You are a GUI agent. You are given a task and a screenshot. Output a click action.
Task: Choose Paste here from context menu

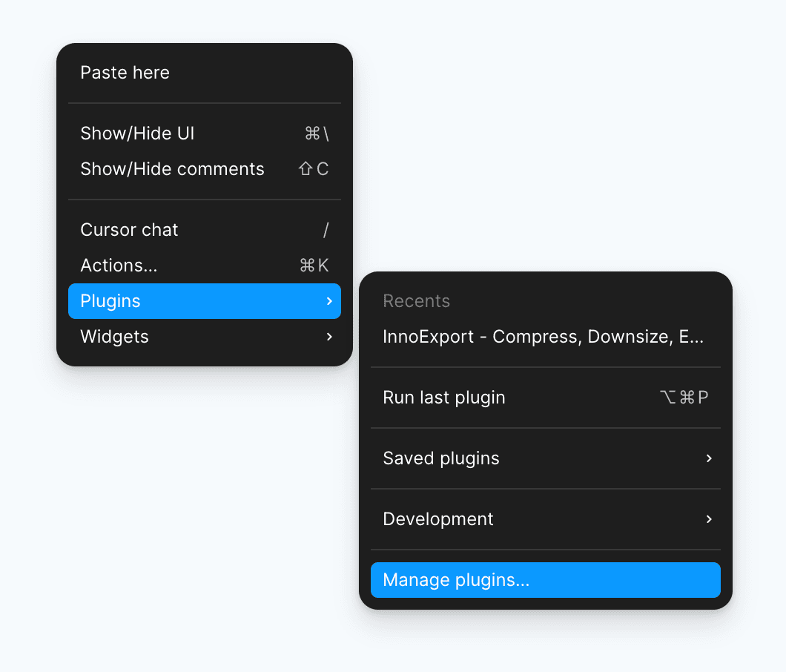tap(205, 73)
